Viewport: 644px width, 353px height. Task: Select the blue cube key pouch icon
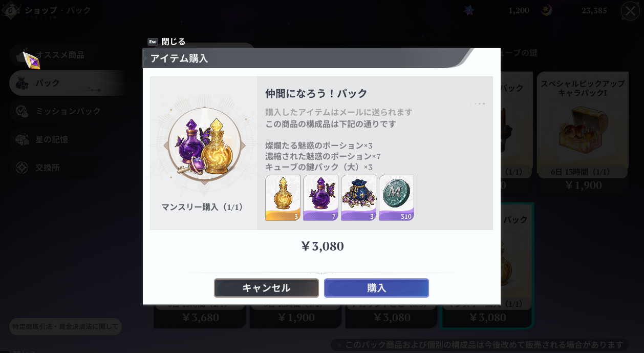[358, 198]
